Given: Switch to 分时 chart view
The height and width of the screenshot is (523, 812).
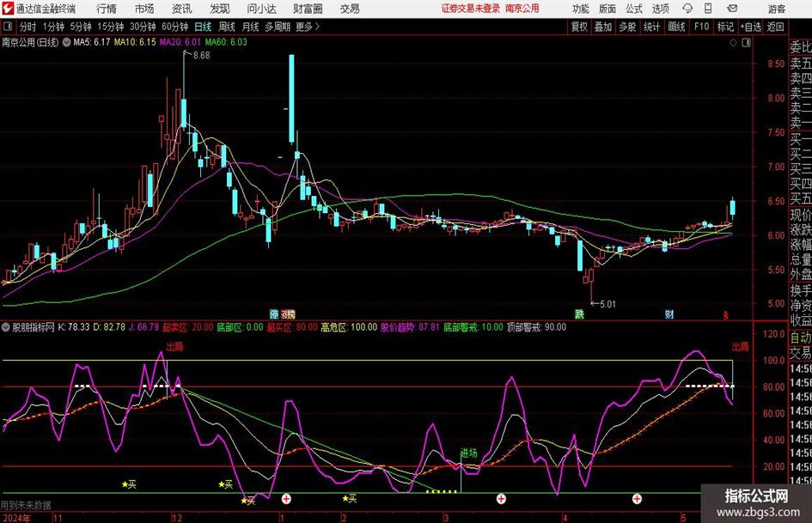Looking at the screenshot, I should (x=28, y=27).
